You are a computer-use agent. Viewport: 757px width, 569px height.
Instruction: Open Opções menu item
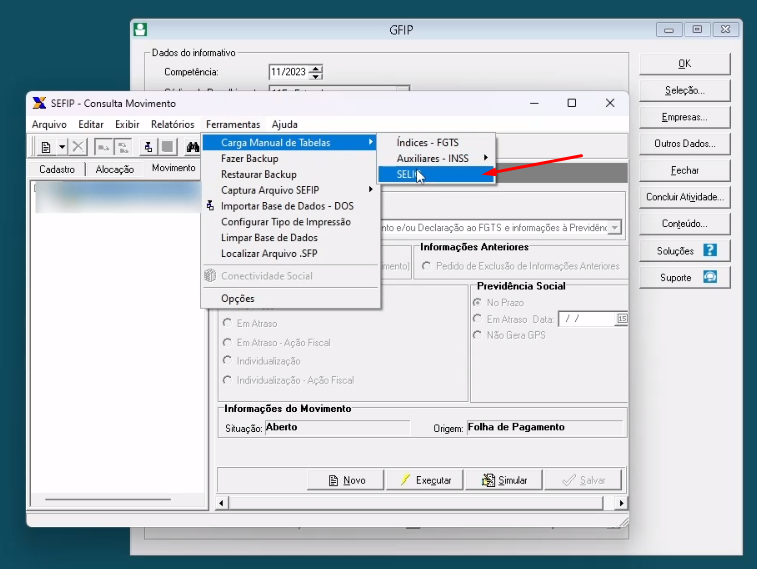point(290,299)
